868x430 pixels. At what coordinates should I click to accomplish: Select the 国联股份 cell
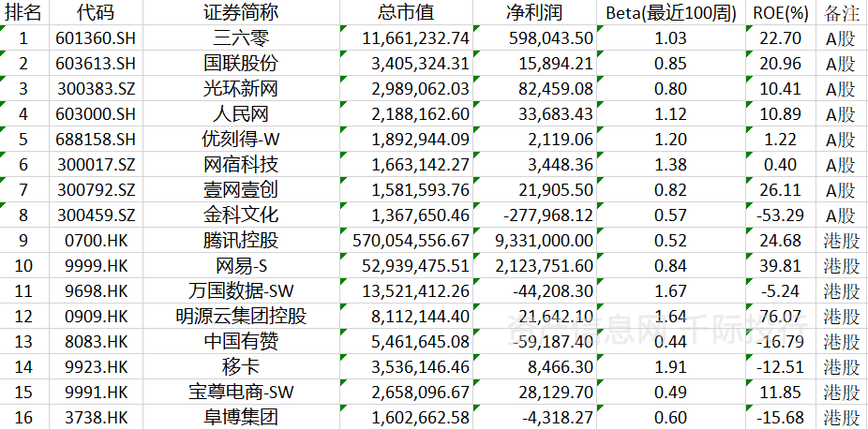pyautogui.click(x=241, y=64)
